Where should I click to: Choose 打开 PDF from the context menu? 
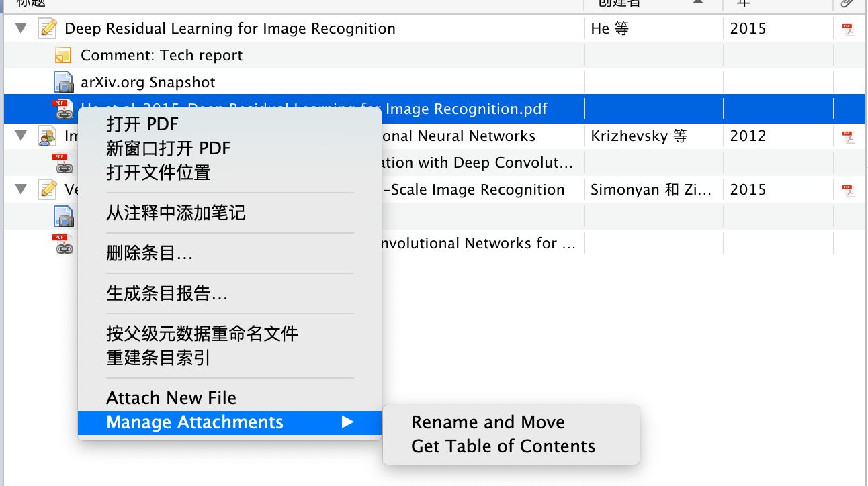click(142, 124)
